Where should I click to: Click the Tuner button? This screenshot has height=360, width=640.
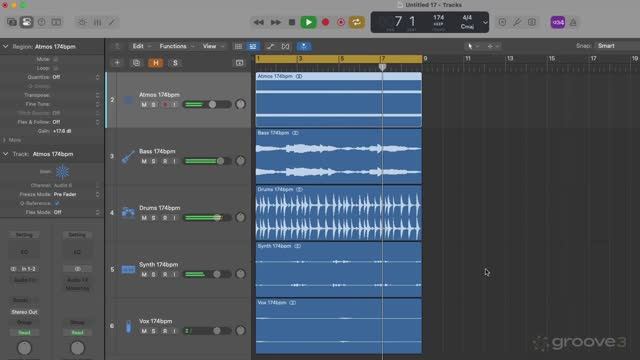517,22
